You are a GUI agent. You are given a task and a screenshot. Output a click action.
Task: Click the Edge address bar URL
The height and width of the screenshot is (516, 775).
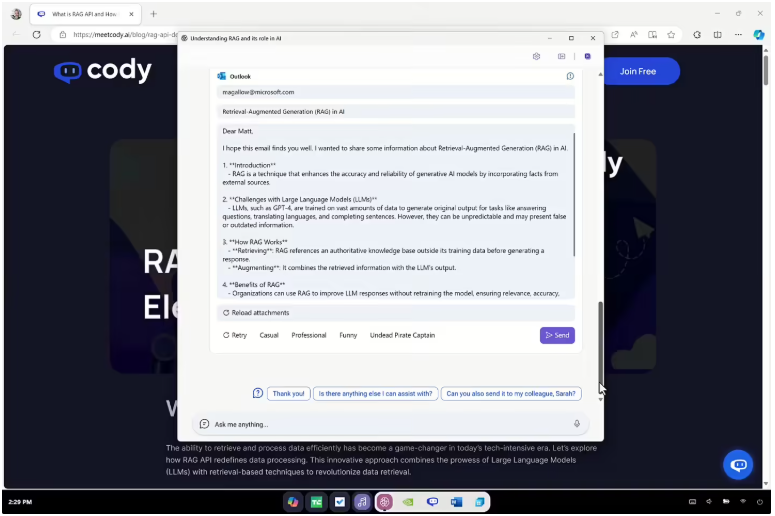125,35
